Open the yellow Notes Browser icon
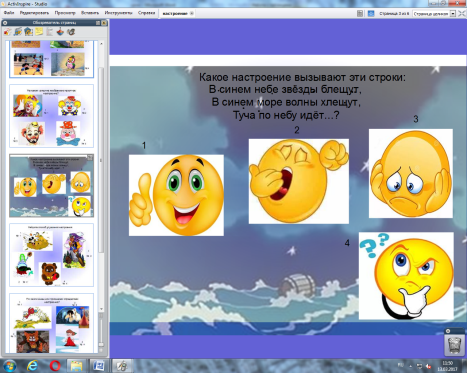The image size is (467, 373). coord(39,32)
